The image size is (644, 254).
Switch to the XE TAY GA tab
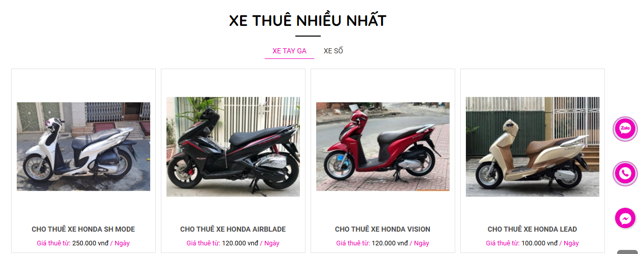point(289,51)
